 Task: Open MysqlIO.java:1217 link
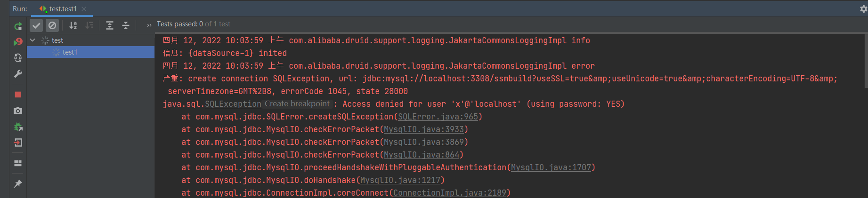point(400,180)
